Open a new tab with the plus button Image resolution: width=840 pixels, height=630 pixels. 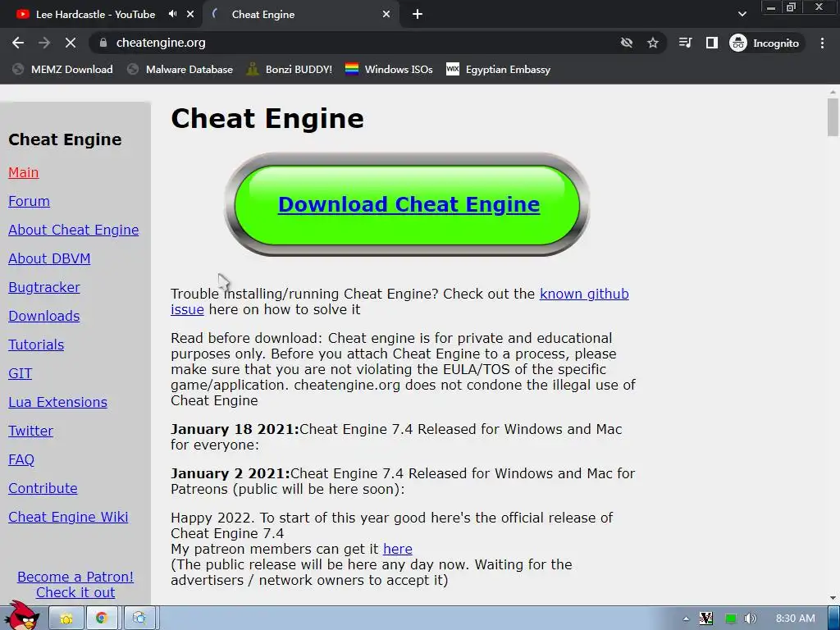[418, 15]
